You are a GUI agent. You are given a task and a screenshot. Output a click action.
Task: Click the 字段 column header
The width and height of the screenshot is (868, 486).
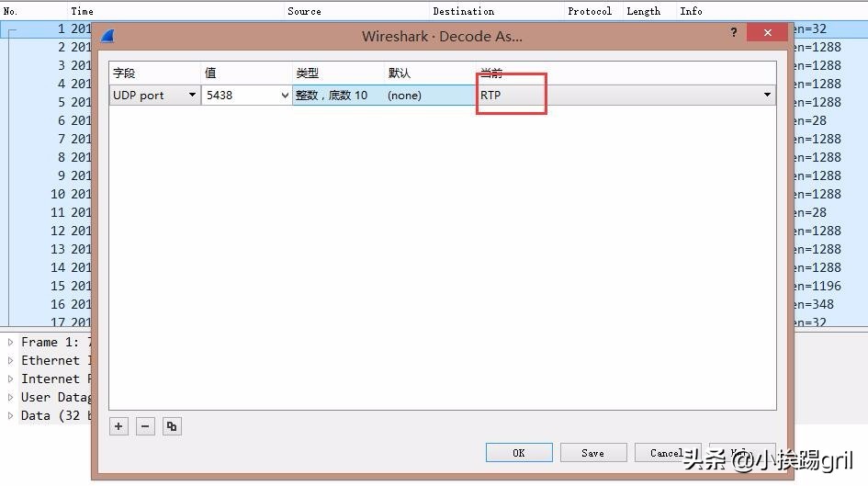(x=154, y=73)
